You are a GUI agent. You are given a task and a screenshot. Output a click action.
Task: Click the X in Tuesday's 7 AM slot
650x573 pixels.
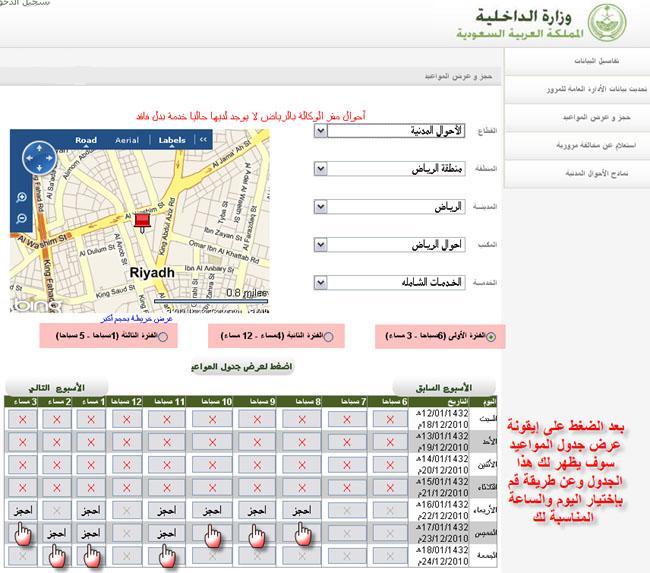(347, 488)
